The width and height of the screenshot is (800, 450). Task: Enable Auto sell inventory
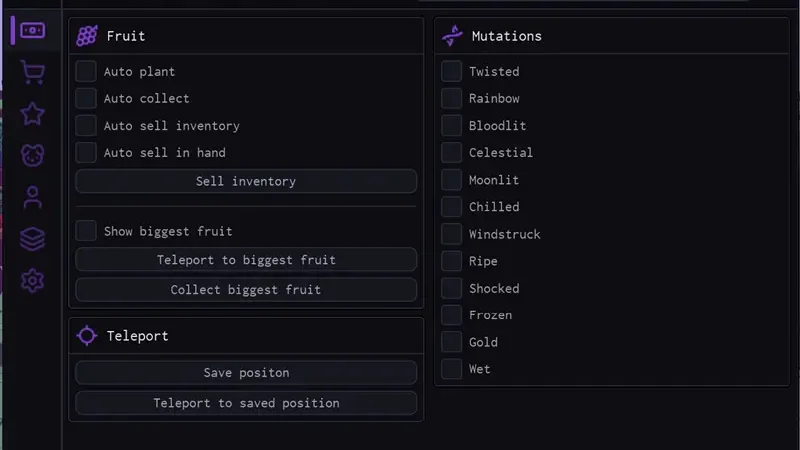pos(86,126)
